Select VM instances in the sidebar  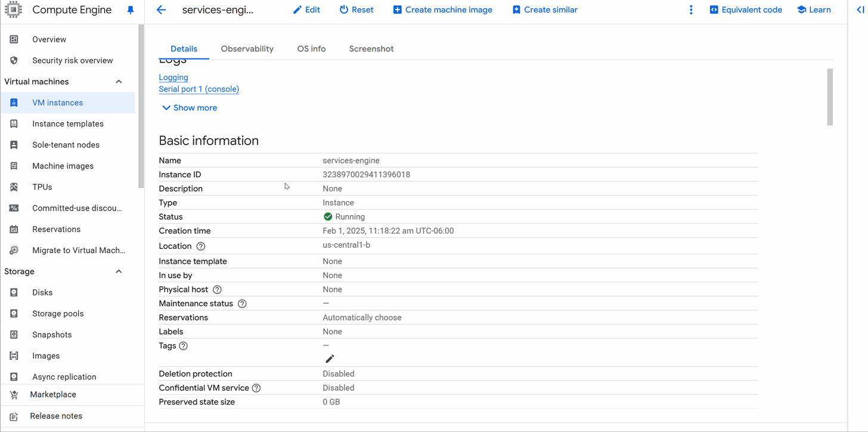tap(67, 103)
